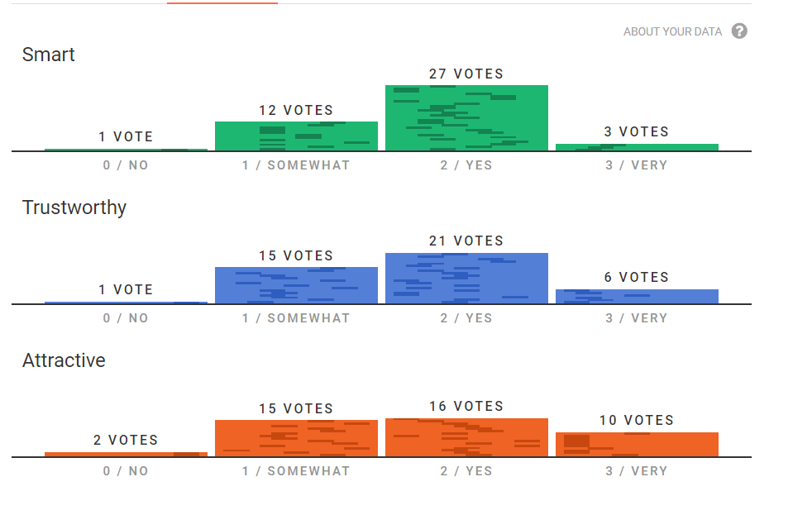Click the Attractive section heading

[x=64, y=360]
